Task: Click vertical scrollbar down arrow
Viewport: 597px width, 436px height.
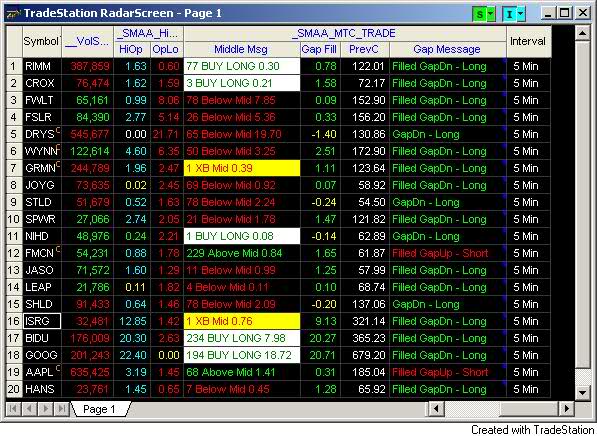Action: 583,393
